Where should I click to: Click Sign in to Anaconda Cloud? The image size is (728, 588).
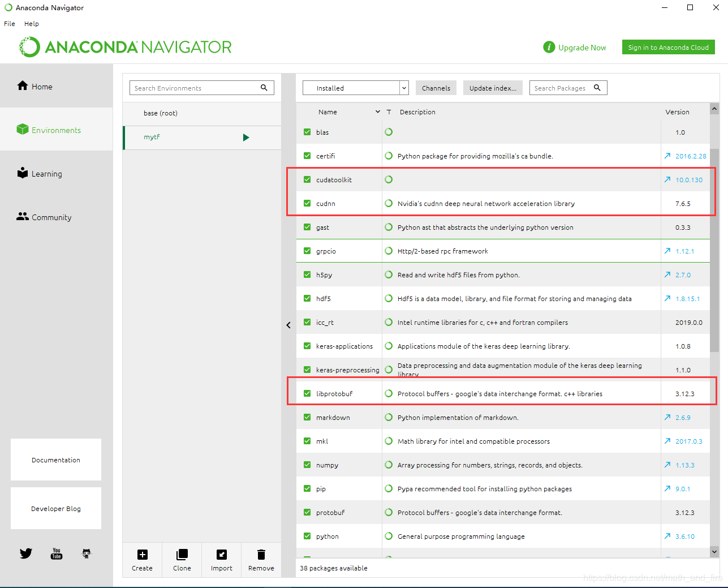pyautogui.click(x=669, y=47)
